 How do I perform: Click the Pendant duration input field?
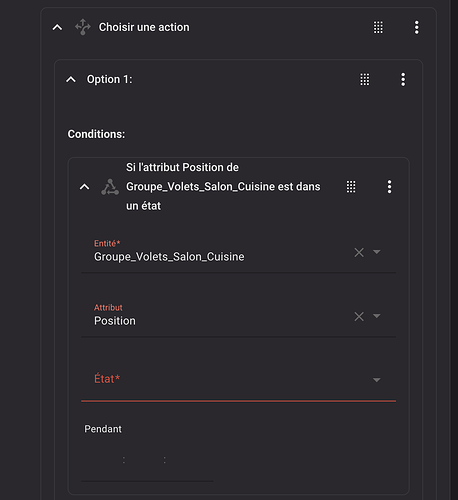coord(147,460)
